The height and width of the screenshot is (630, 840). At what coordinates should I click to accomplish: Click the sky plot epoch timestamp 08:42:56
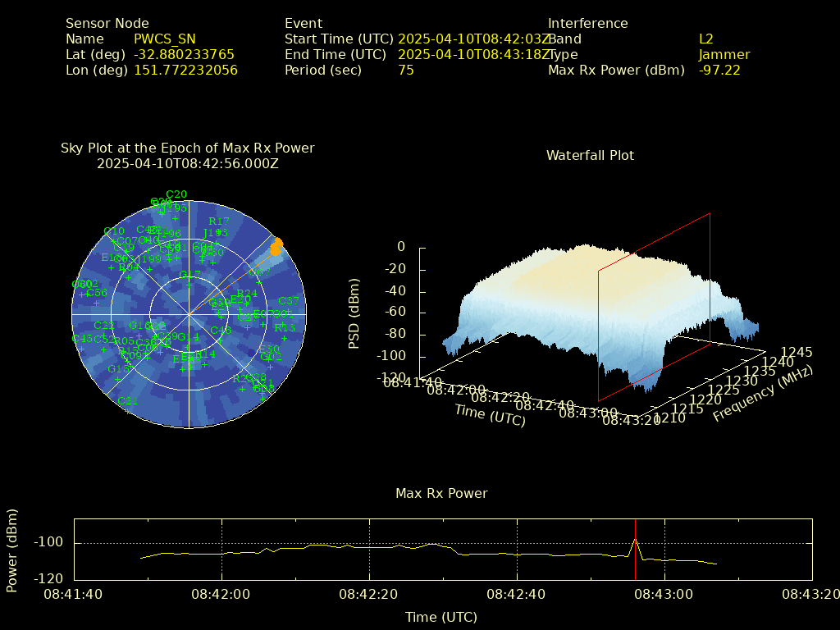187,163
